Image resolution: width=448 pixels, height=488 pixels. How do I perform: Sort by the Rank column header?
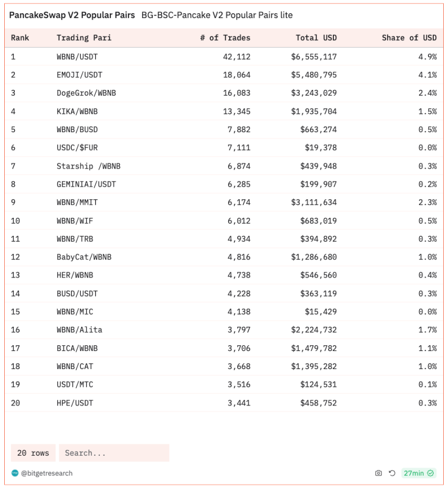[20, 38]
